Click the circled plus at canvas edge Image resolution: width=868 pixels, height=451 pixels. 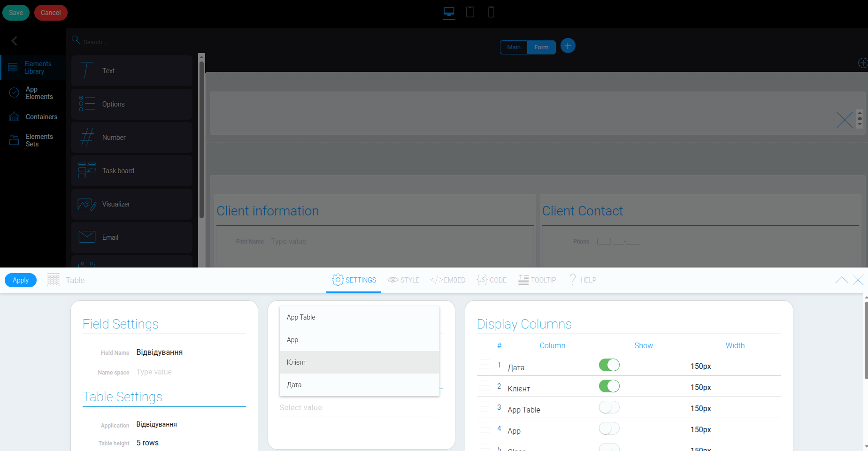(x=863, y=63)
